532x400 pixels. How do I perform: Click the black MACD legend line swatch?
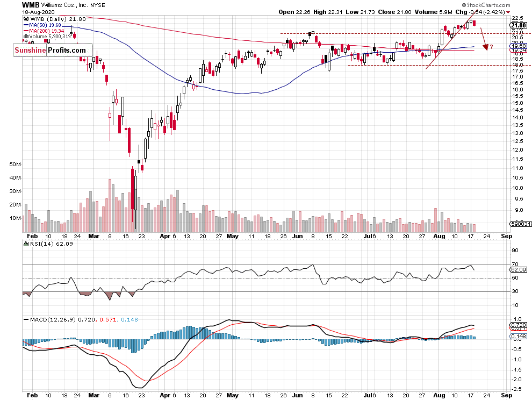(26, 319)
